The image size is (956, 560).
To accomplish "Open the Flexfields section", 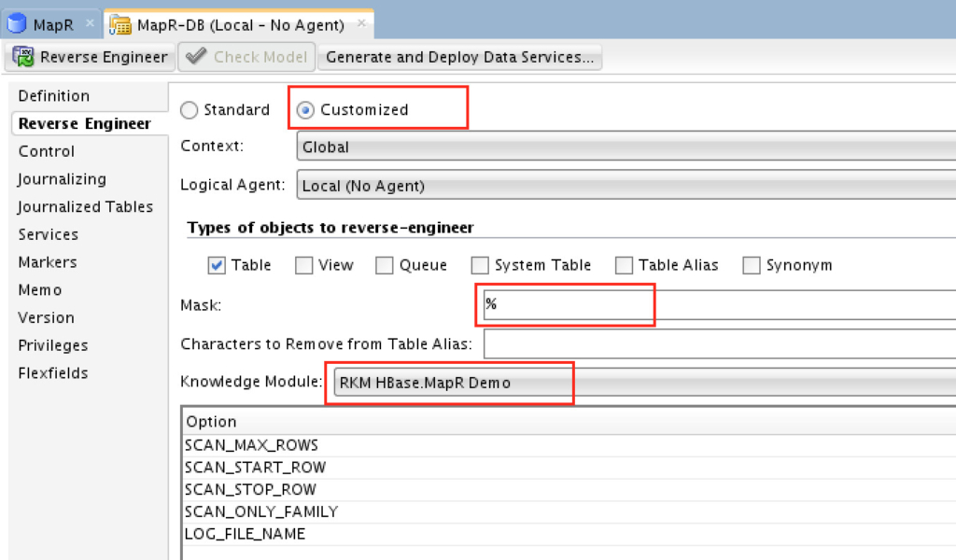I will (x=53, y=373).
